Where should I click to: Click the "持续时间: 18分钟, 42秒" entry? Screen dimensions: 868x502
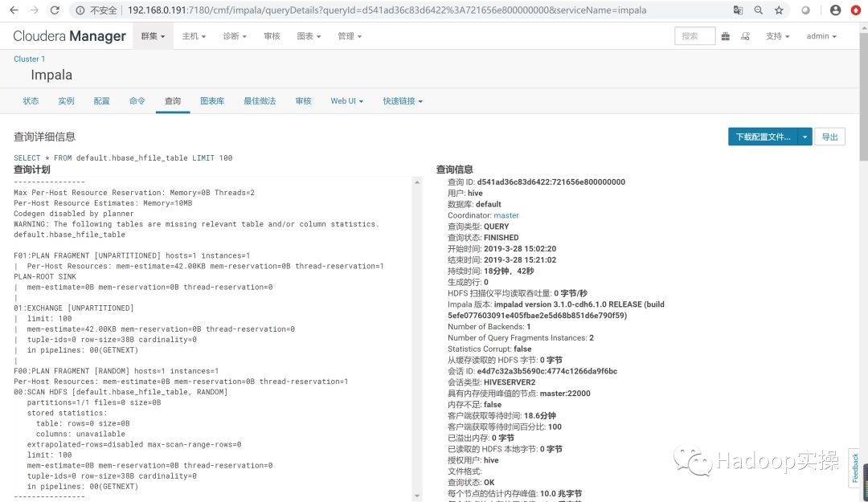pyautogui.click(x=491, y=271)
